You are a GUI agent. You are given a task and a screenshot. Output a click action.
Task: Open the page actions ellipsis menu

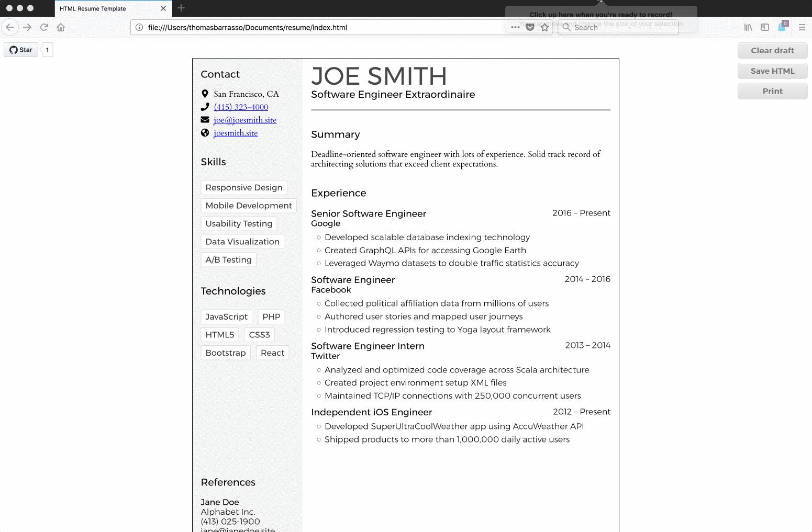515,27
